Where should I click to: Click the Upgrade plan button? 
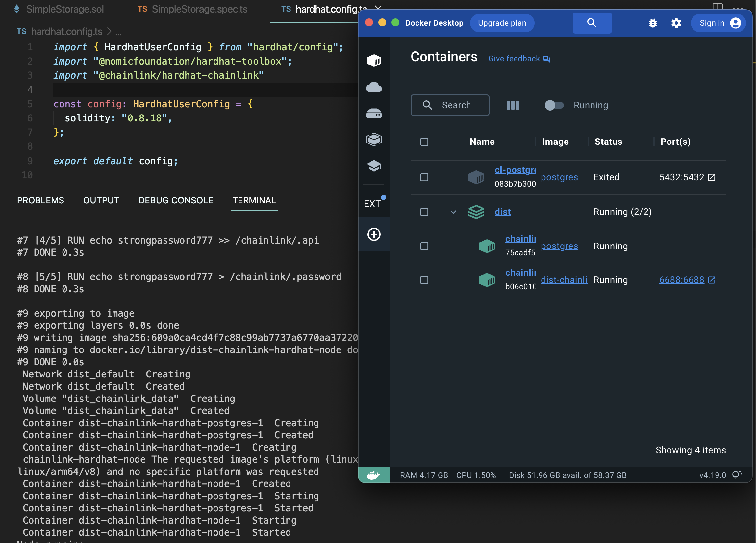click(502, 23)
